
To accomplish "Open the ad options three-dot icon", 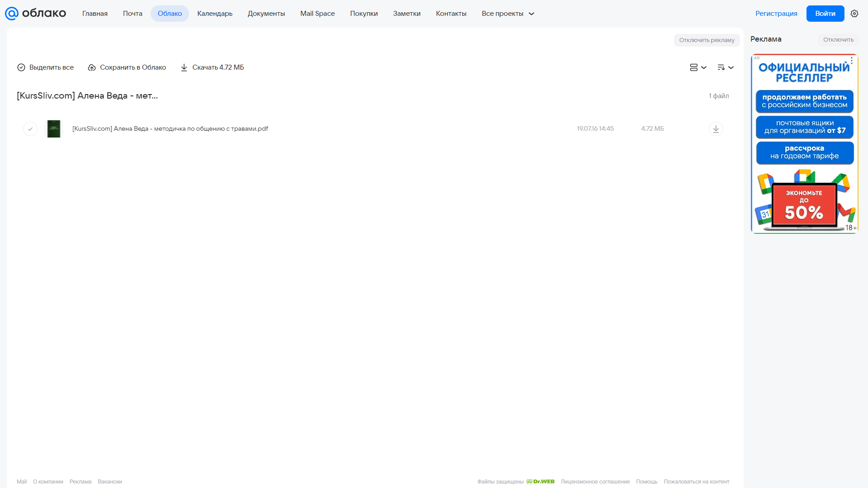I will pos(852,60).
